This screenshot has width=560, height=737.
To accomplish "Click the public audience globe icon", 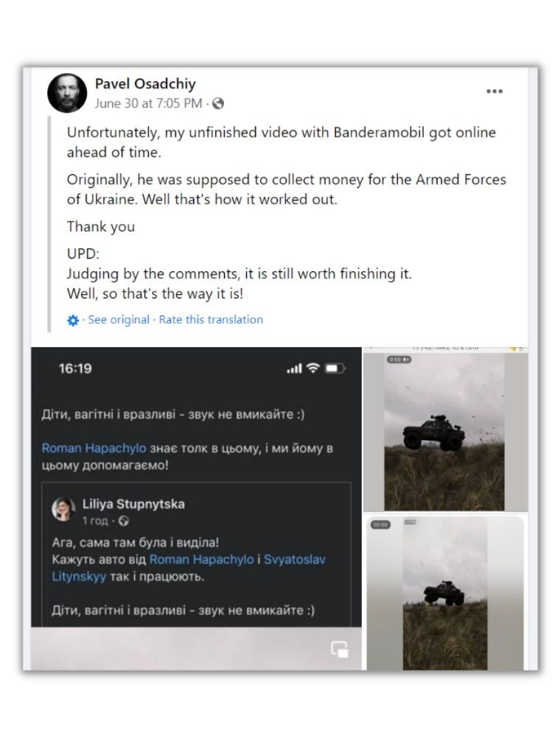I will [218, 105].
